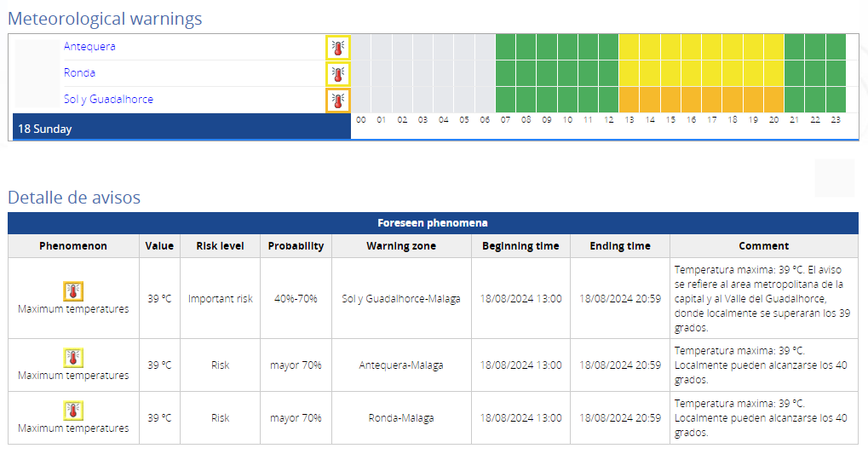The image size is (868, 454).
Task: Click the Probability column header
Action: (x=296, y=246)
